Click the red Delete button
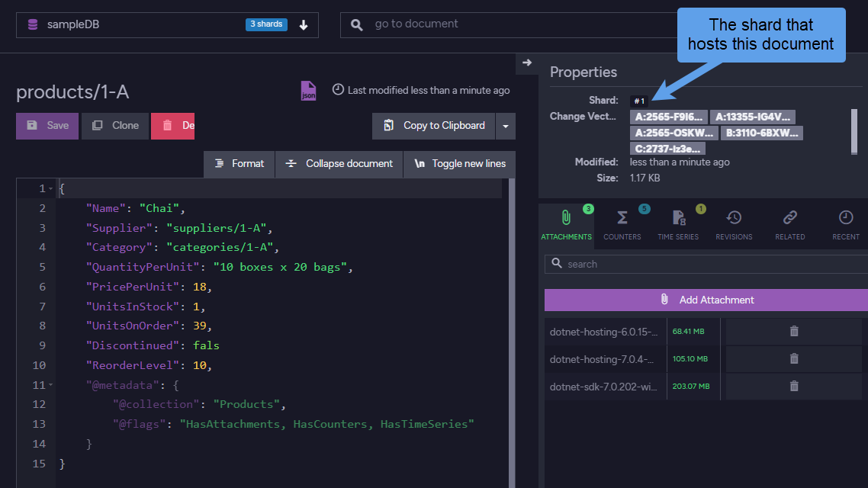Viewport: 868px width, 488px height. pyautogui.click(x=172, y=126)
